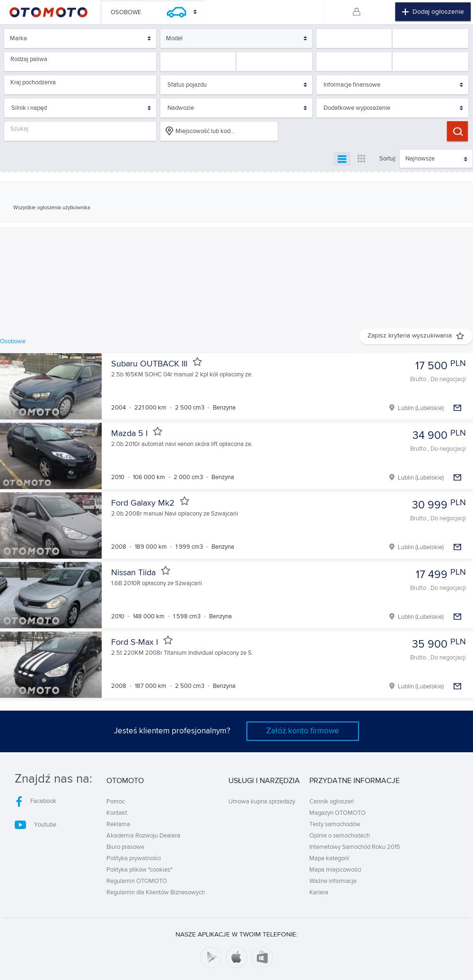Click the Kraj pochodzenia field
The height and width of the screenshot is (980, 473).
coord(80,85)
